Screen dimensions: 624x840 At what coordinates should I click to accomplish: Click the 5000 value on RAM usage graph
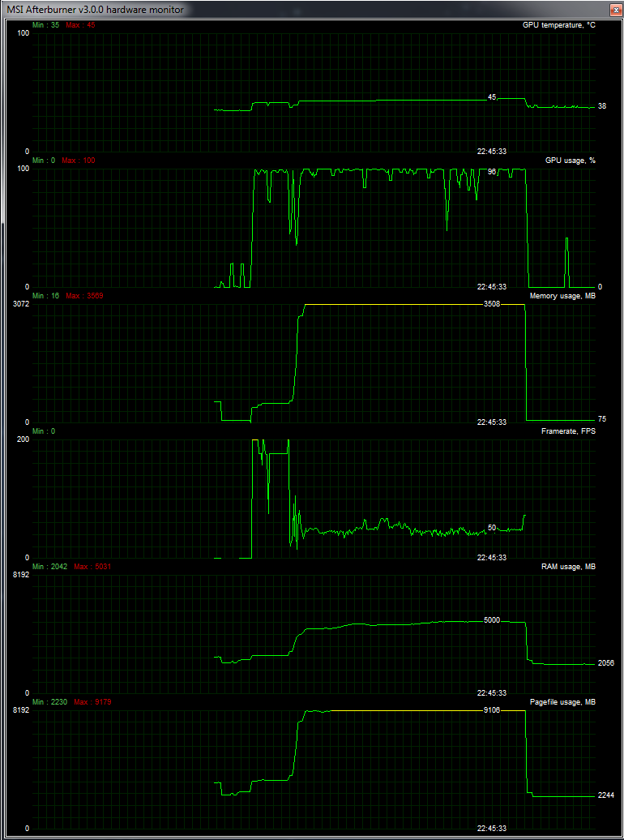pos(492,620)
